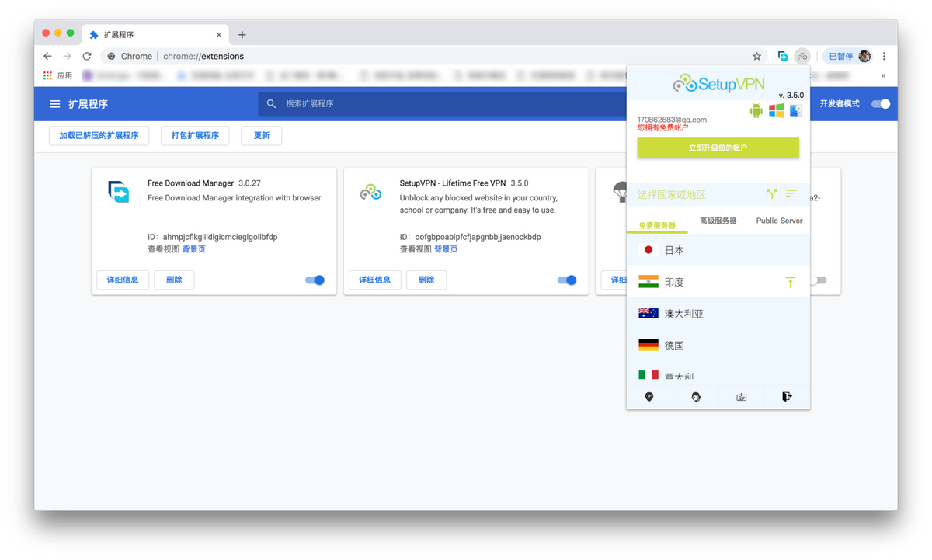Switch to the Public Server tab
932x560 pixels.
779,221
